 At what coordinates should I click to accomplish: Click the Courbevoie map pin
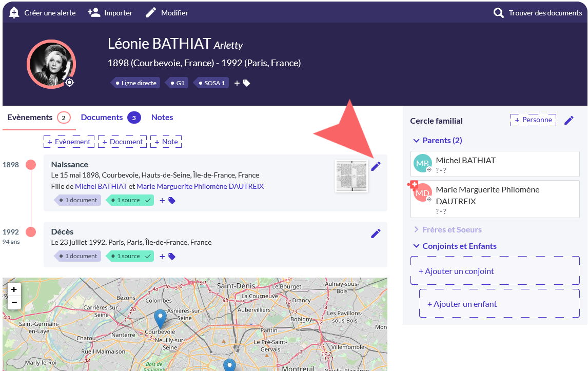[x=160, y=319]
